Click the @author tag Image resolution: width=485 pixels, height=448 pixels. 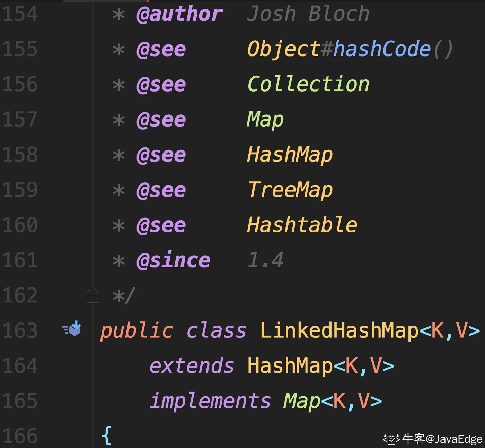pyautogui.click(x=179, y=14)
